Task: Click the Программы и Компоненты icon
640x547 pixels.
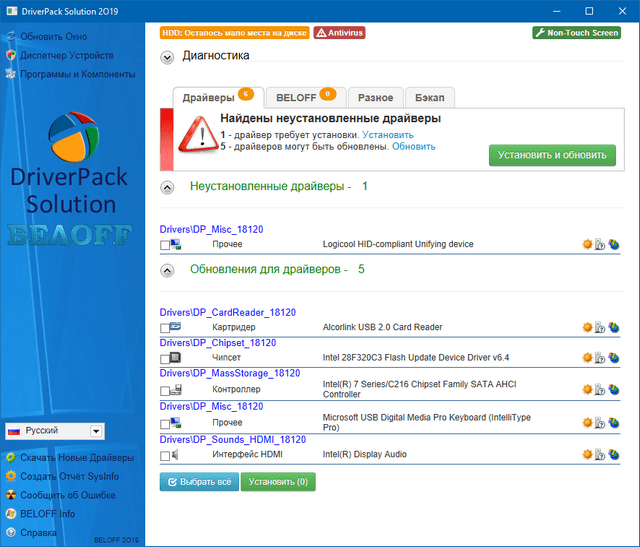Action: tap(10, 74)
